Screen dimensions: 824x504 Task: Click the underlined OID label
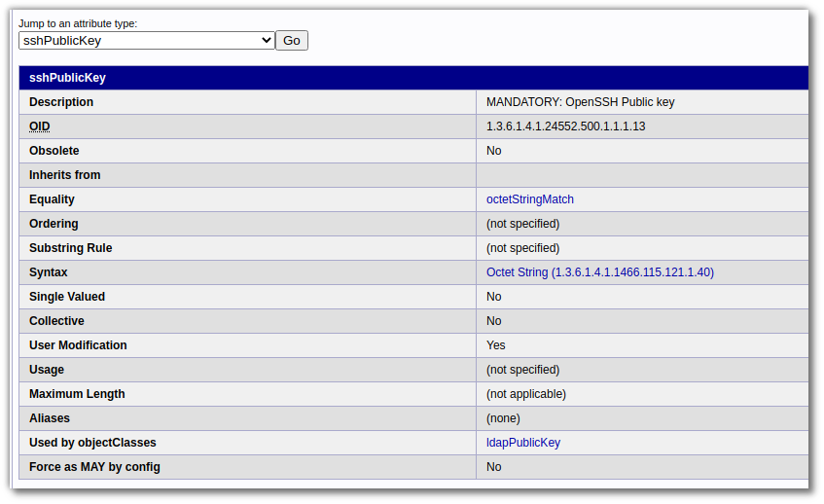[40, 126]
